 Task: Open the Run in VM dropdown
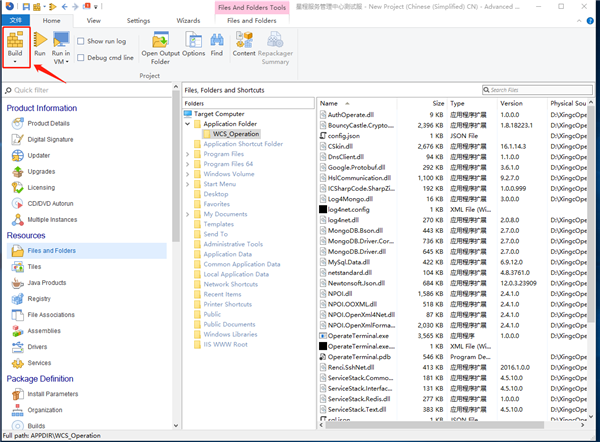[x=61, y=63]
